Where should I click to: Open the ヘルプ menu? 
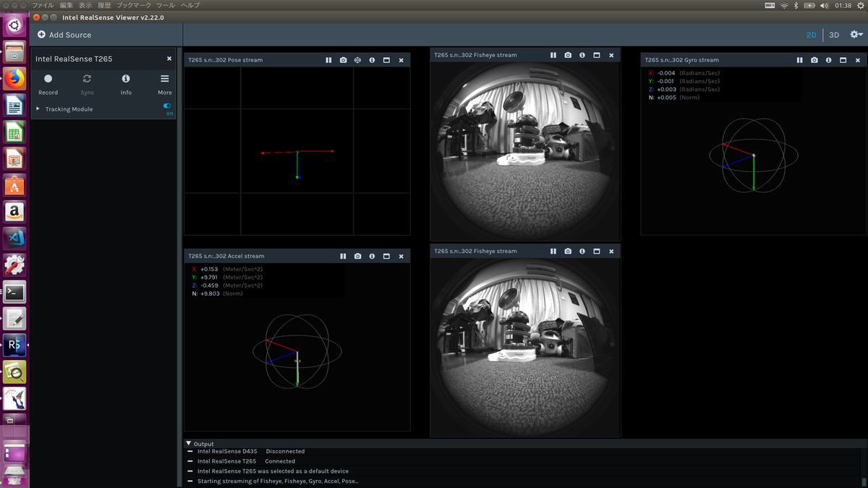(190, 5)
